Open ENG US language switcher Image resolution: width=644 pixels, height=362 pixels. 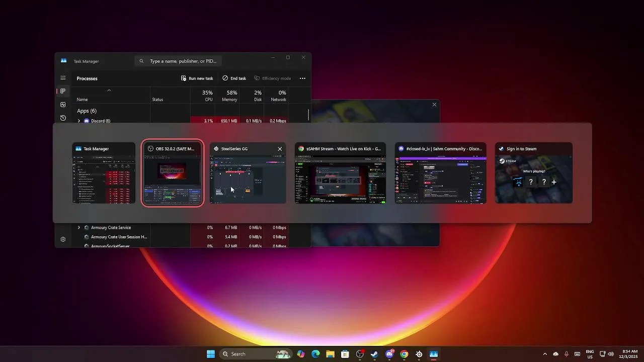tap(590, 354)
